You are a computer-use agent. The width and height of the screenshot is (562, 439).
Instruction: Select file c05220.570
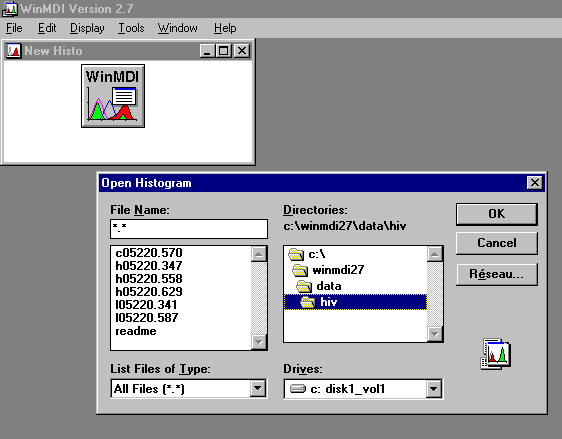pos(149,253)
